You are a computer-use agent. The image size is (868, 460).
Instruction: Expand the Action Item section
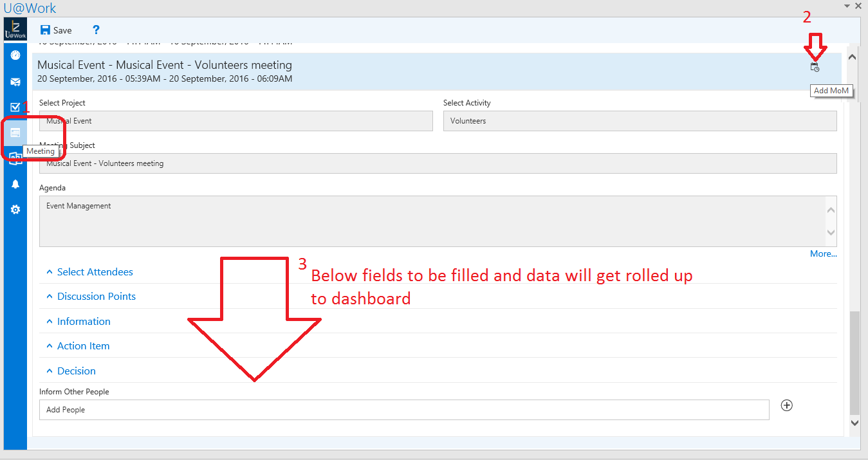[83, 346]
